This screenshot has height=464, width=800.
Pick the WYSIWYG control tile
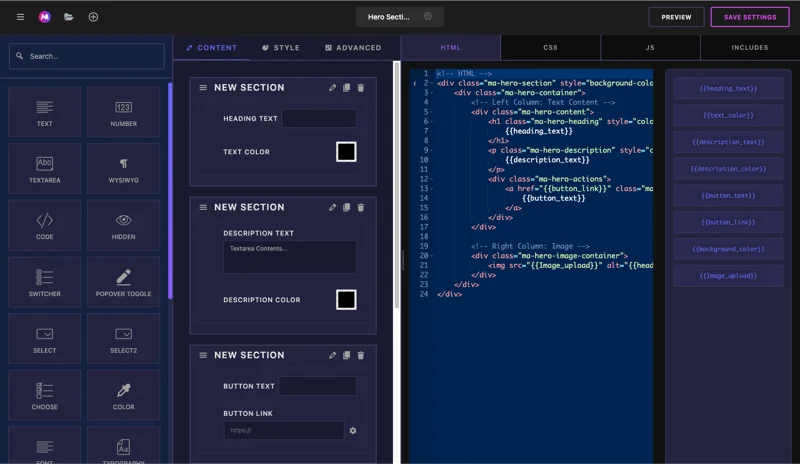point(123,168)
